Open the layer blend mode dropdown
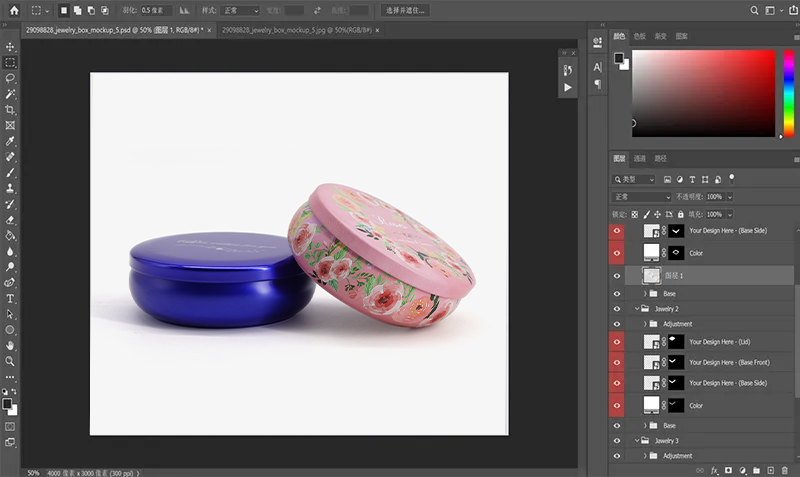The image size is (800, 477). coord(641,197)
